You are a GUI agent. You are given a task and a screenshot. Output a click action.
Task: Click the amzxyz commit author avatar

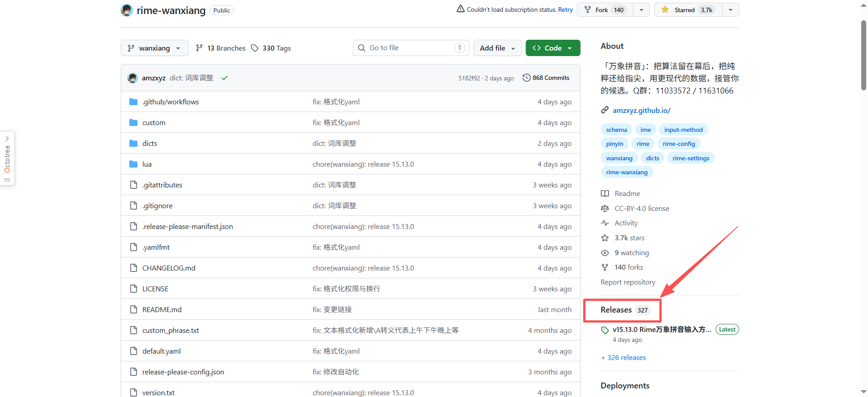click(132, 78)
